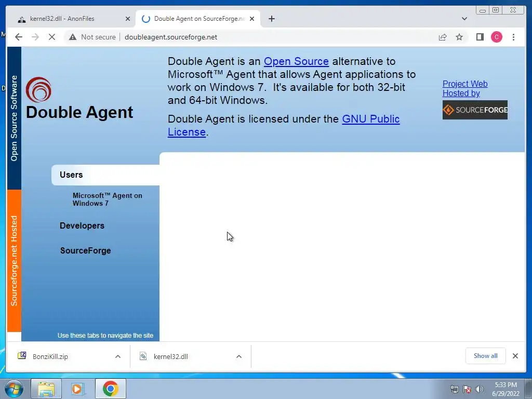
Task: Select the Developers navigation tab
Action: (82, 225)
